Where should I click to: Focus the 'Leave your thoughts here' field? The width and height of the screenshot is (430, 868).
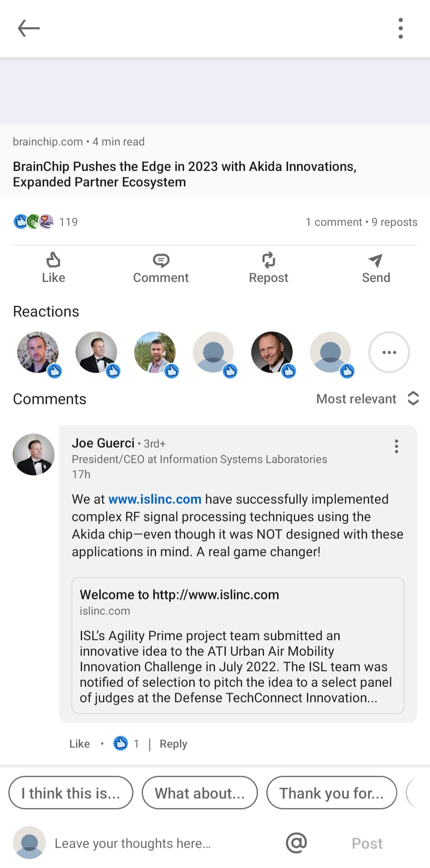(159, 843)
